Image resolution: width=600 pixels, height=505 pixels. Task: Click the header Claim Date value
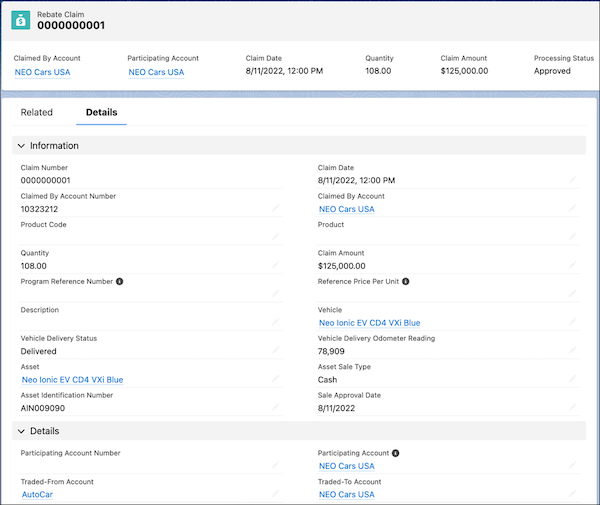click(x=284, y=71)
